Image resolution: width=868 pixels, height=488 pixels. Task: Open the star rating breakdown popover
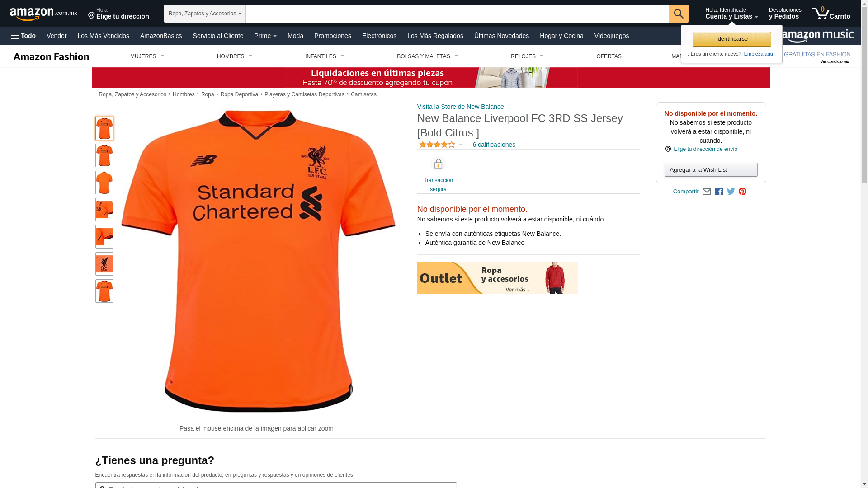pos(441,145)
